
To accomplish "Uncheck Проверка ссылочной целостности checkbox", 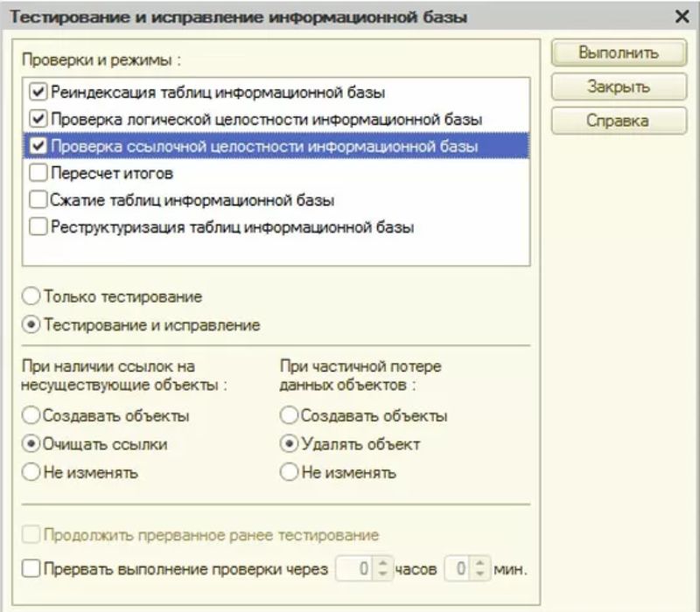I will (x=38, y=146).
